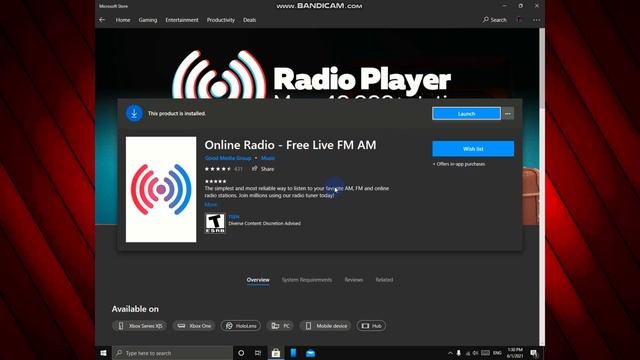The width and height of the screenshot is (640, 360).
Task: Click the microphone tray icon
Action: coord(459,353)
